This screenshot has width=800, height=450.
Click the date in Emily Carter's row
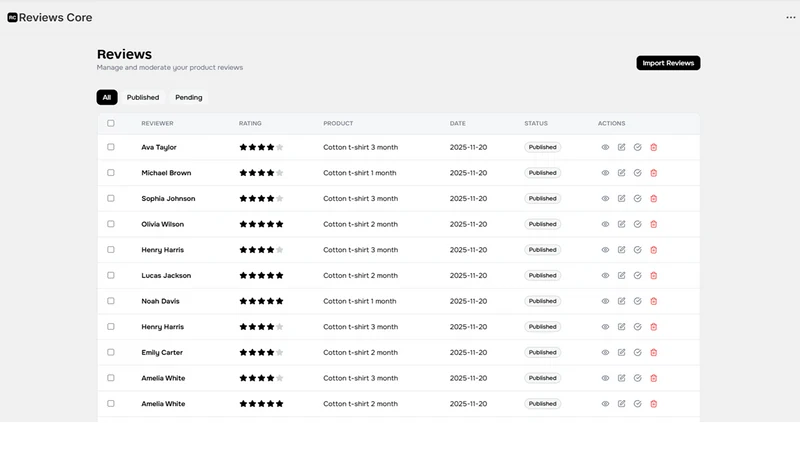coord(468,353)
